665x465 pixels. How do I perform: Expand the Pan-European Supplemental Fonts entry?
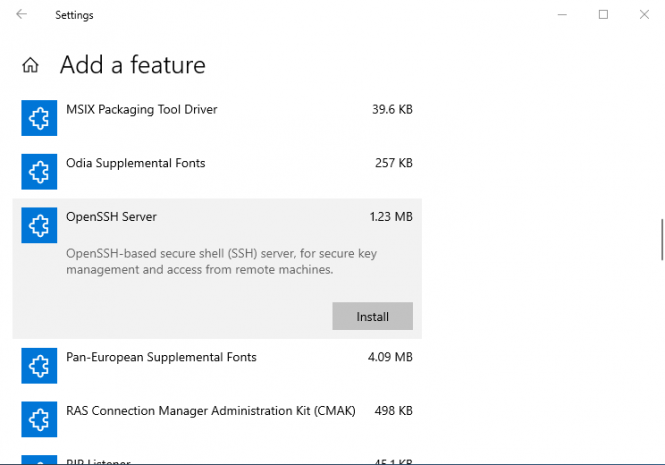tap(161, 357)
